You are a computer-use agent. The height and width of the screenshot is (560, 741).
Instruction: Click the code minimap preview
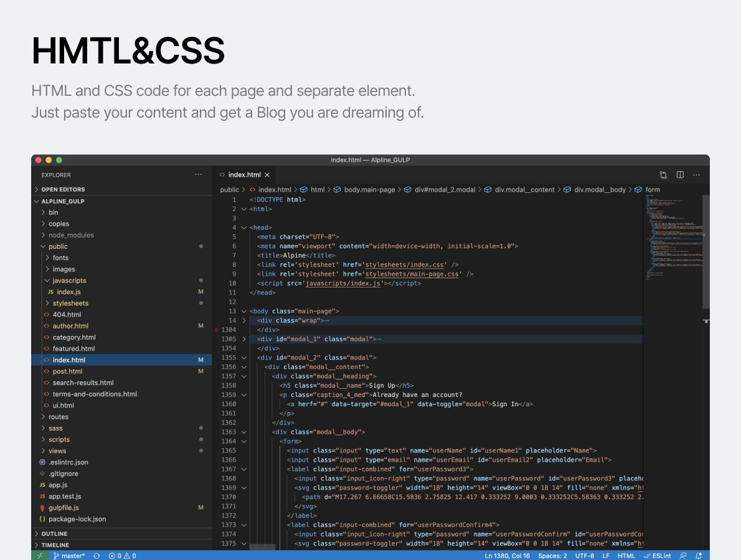pyautogui.click(x=673, y=238)
